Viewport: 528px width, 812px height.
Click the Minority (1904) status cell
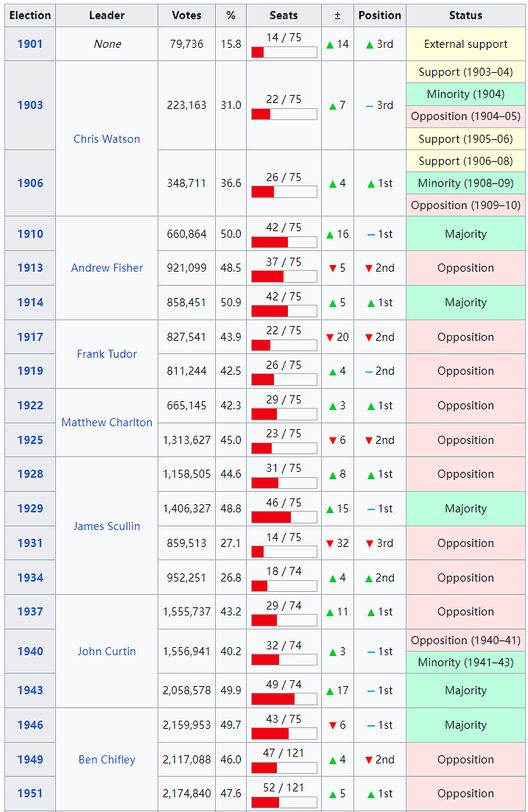(465, 94)
